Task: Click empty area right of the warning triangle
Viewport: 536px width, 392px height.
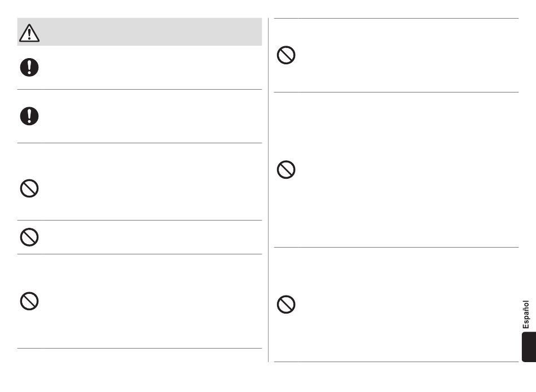Action: [x=151, y=32]
